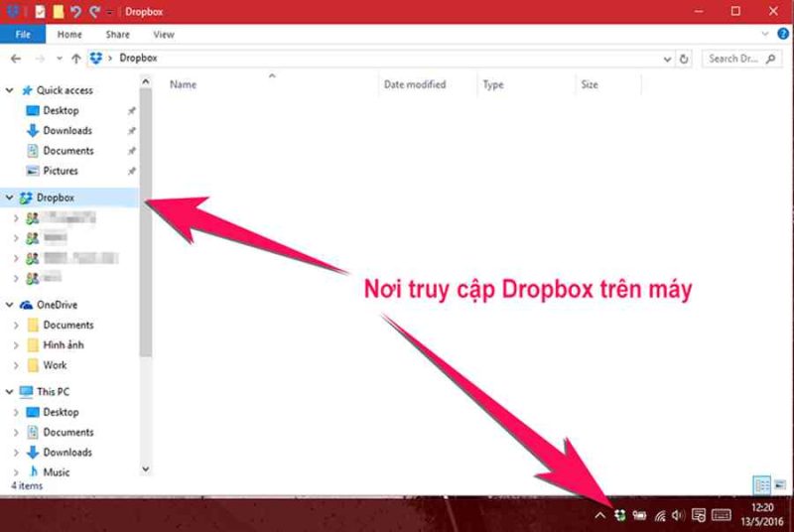Image resolution: width=794 pixels, height=532 pixels.
Task: Open address bar history dropdown
Action: click(667, 60)
